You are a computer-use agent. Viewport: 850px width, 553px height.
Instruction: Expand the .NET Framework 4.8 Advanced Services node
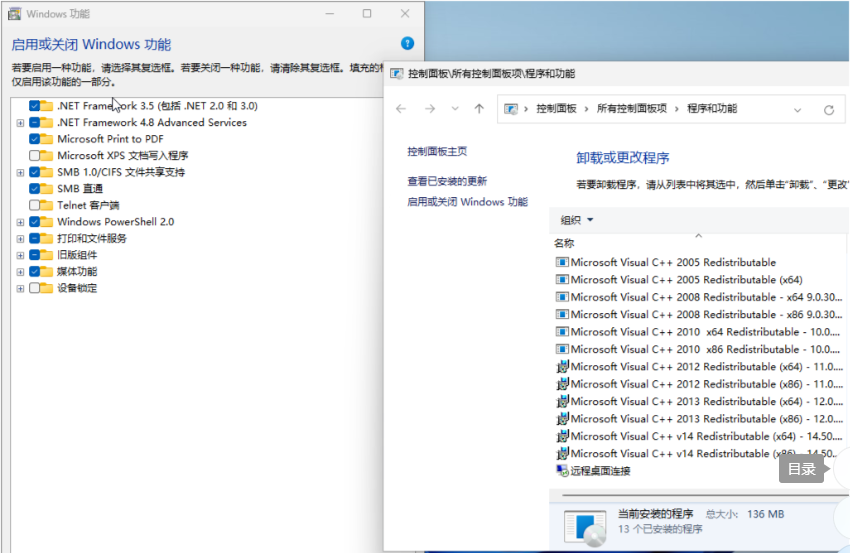tap(20, 123)
